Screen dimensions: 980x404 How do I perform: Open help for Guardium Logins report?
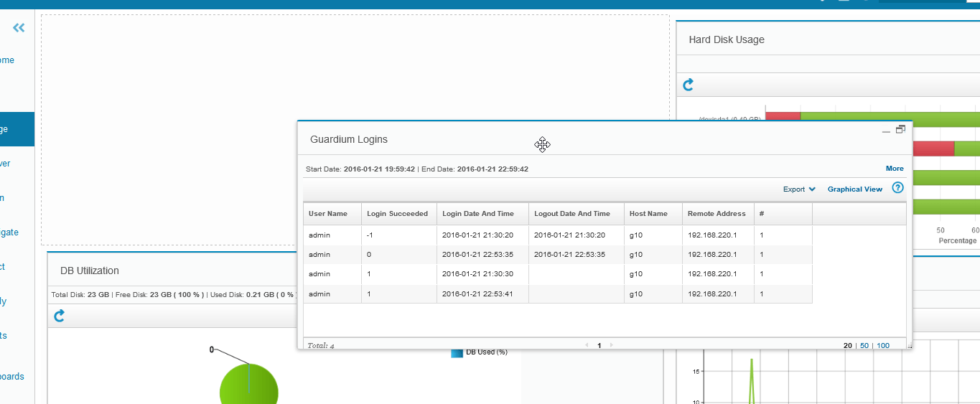pos(897,188)
